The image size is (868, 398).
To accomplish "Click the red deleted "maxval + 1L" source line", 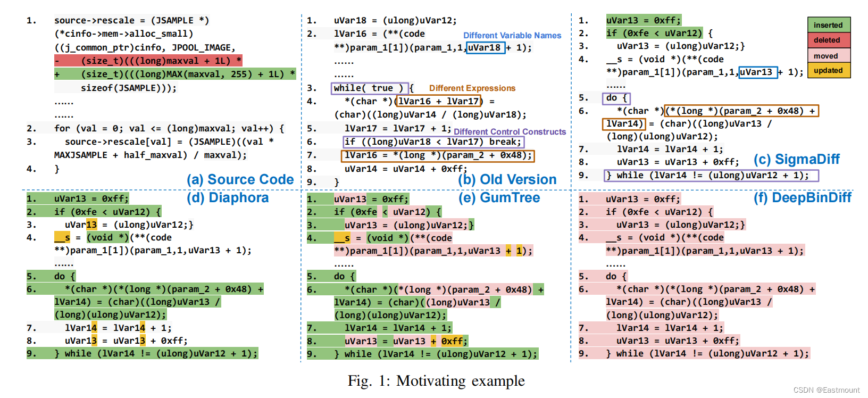I will point(148,61).
